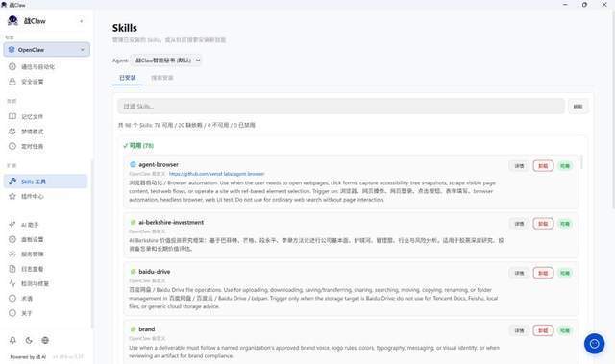Image resolution: width=615 pixels, height=364 pixels.
Task: Click the green icon beside baidu-drive
Action: point(133,272)
